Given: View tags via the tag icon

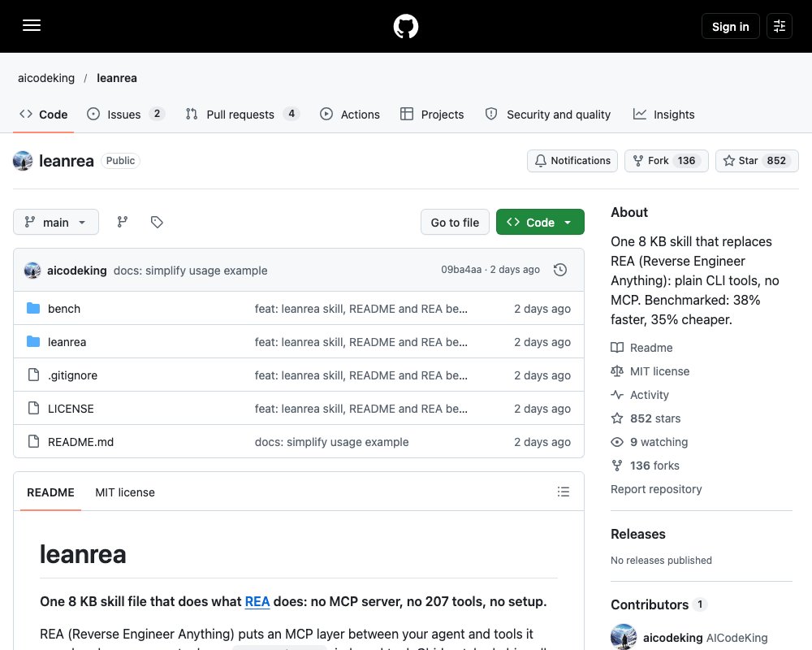Looking at the screenshot, I should (x=157, y=223).
